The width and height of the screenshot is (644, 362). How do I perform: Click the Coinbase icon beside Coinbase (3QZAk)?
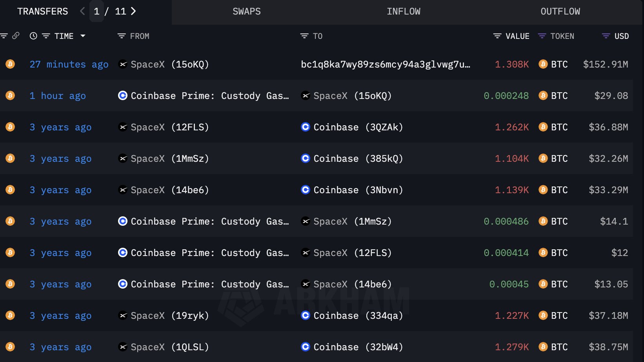[x=305, y=127]
